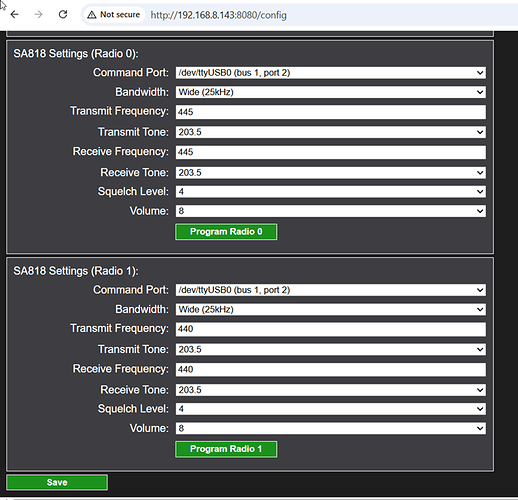Image resolution: width=518 pixels, height=500 pixels.
Task: Focus Radio 1 Transmit Frequency field
Action: pos(331,329)
